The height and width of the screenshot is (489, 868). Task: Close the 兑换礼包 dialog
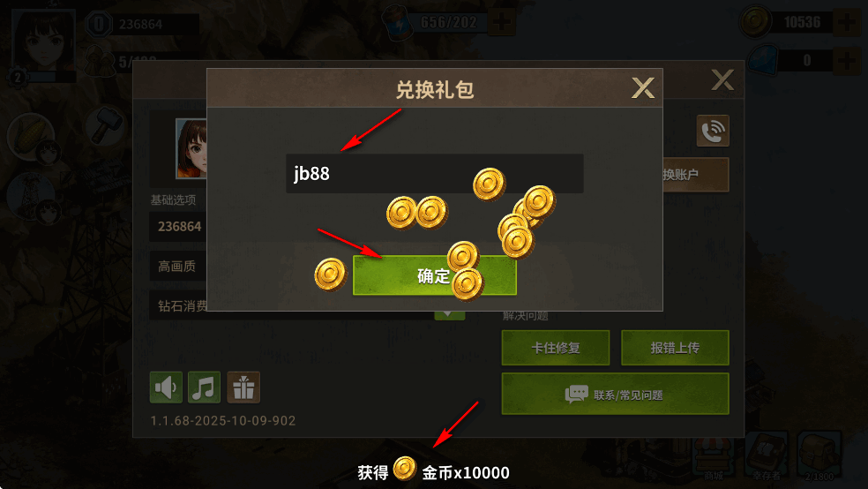643,87
